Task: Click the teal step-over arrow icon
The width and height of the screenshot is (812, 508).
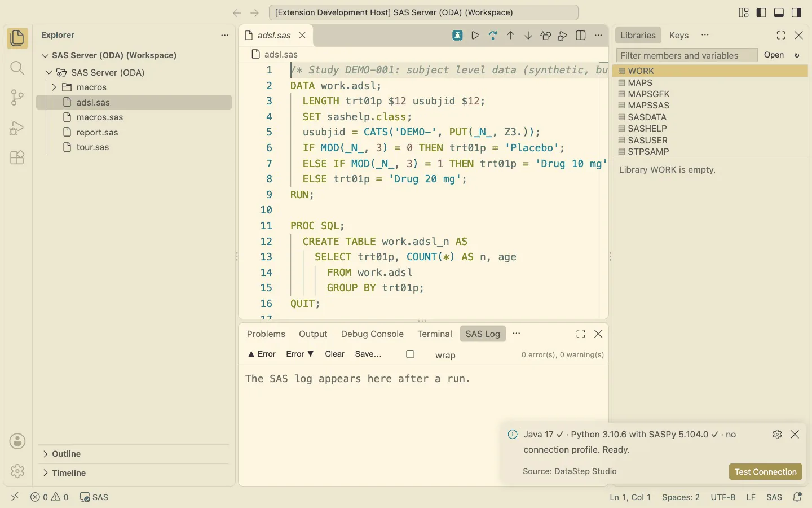Action: coord(493,36)
